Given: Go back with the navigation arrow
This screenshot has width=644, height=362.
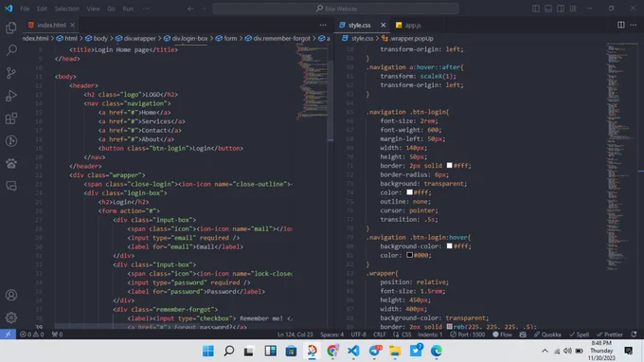Looking at the screenshot, I should click(x=190, y=9).
